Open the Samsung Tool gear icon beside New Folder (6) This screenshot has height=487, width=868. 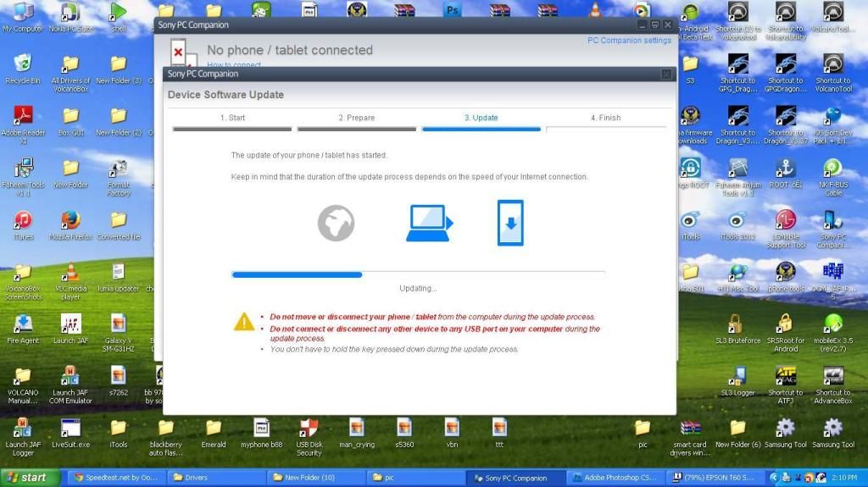[786, 434]
